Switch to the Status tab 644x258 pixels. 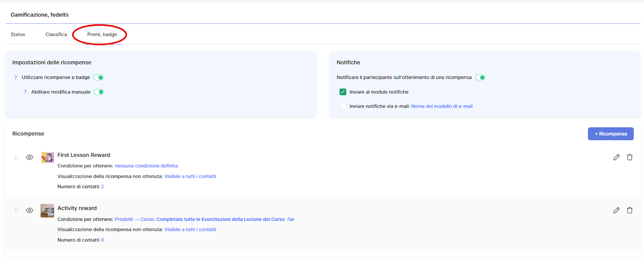pyautogui.click(x=18, y=34)
